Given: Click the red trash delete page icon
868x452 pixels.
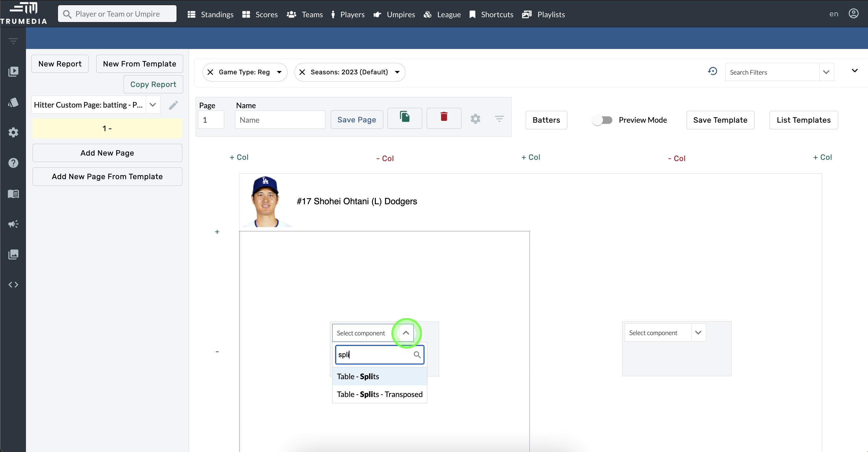Looking at the screenshot, I should pos(444,117).
